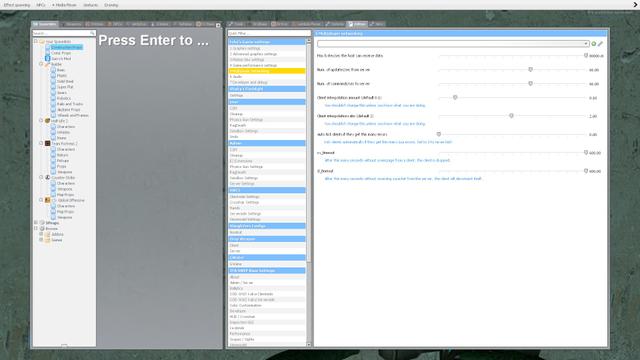
Task: Click the magnifier icon in spawnlist search
Action: point(92,33)
